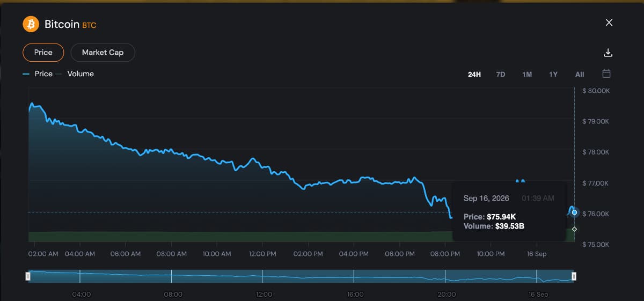
Task: Click the range navigator mini chart
Action: [x=301, y=276]
